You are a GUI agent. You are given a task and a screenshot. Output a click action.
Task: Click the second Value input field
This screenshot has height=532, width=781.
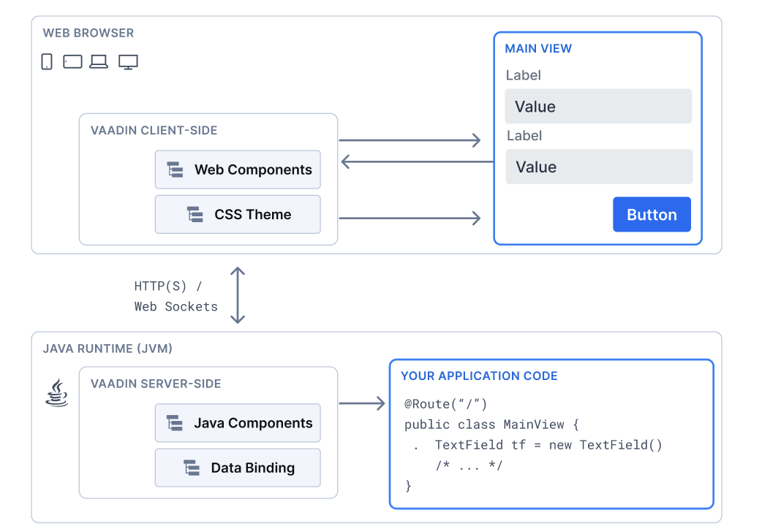[599, 167]
